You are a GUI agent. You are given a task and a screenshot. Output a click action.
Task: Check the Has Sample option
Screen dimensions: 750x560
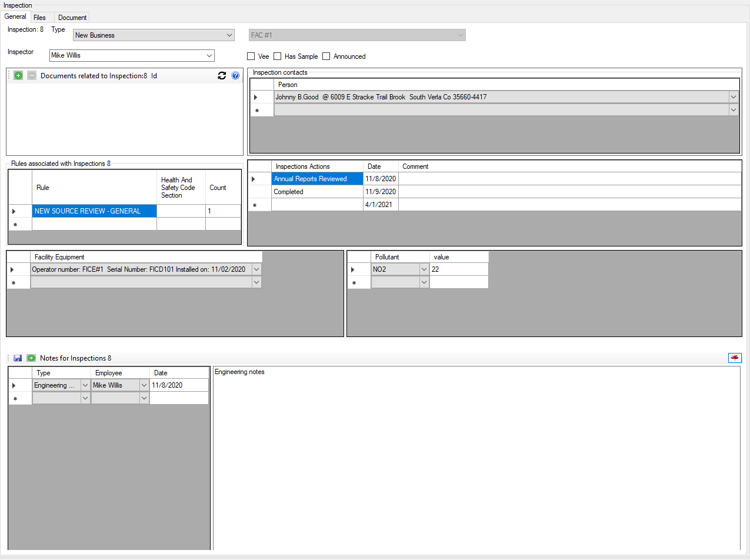277,56
